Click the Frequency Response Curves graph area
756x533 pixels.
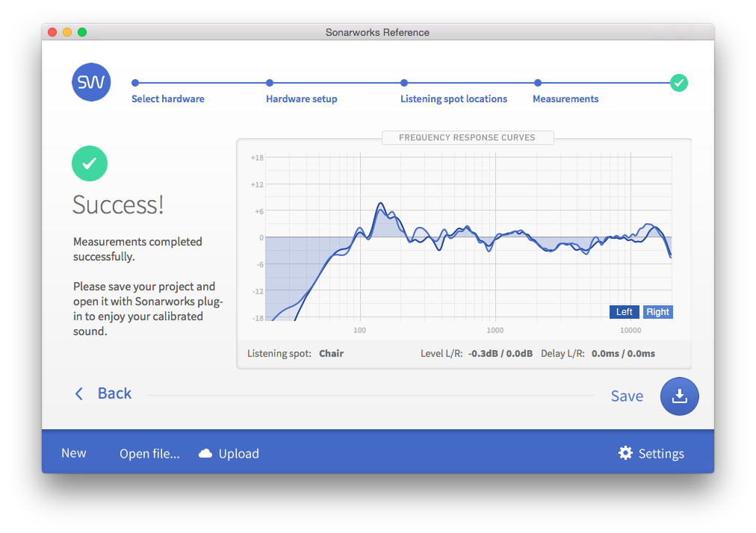click(x=468, y=239)
